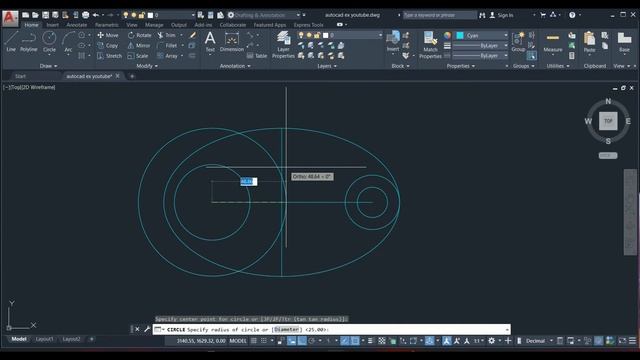Click the Undo arrow in quick access toolbar

click(96, 15)
